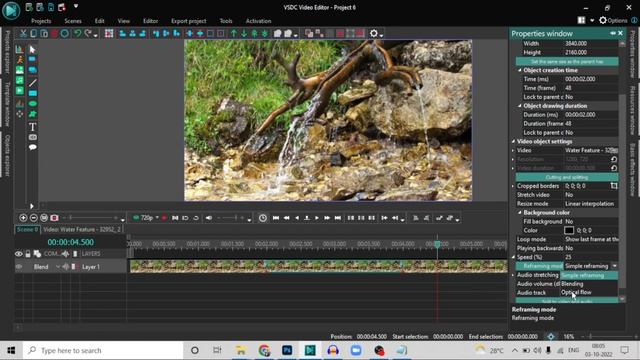Viewport: 640px width, 360px height.
Task: Open the Blend mode dropdown on Layer 1
Action: pos(58,267)
